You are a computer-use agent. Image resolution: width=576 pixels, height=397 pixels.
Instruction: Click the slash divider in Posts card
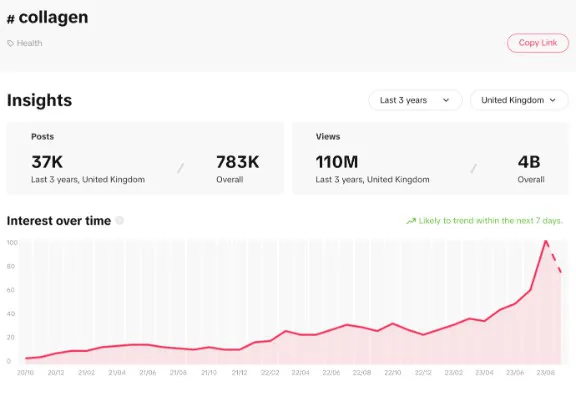coord(180,168)
